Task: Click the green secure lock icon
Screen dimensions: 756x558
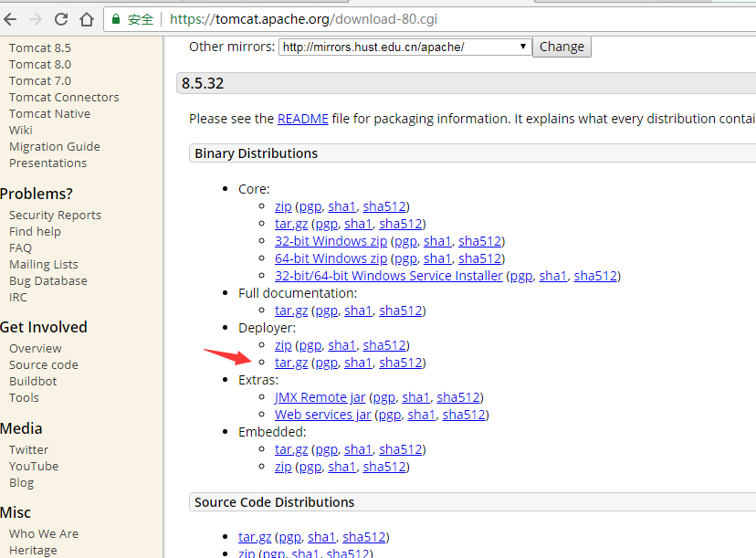Action: (x=116, y=19)
